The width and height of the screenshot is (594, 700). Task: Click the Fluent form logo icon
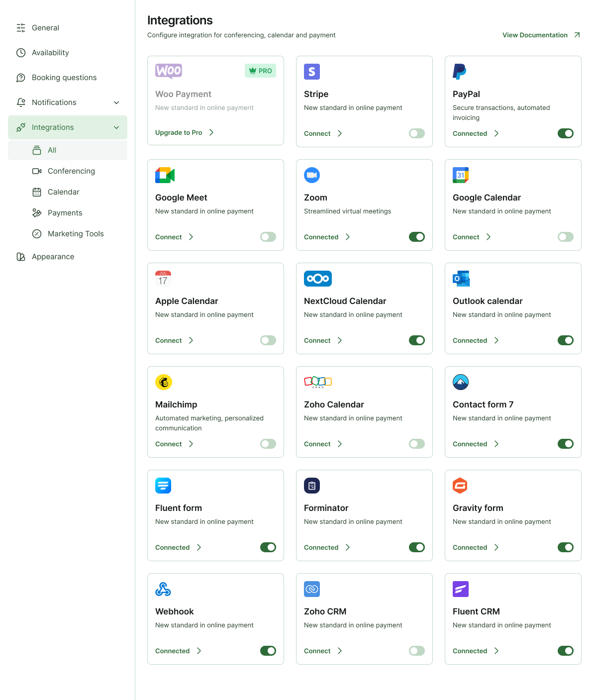click(163, 486)
